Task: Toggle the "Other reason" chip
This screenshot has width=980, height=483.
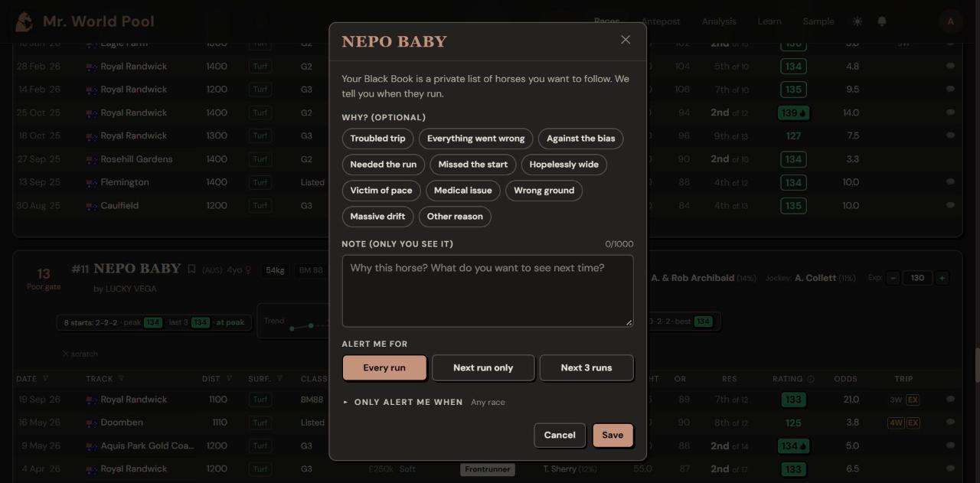Action: point(455,217)
